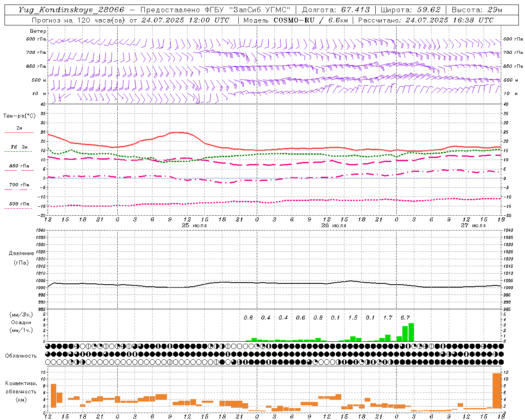Click the 27 июля date label

pyautogui.click(x=473, y=226)
